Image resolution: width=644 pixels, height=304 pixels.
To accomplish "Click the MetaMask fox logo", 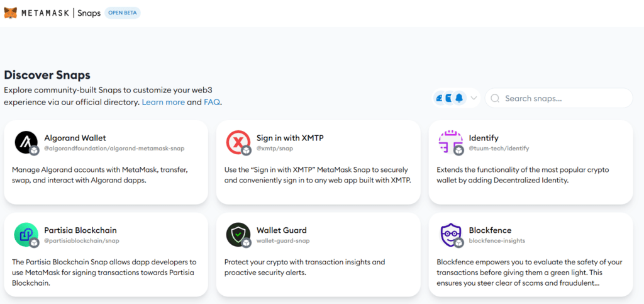I will pyautogui.click(x=11, y=13).
